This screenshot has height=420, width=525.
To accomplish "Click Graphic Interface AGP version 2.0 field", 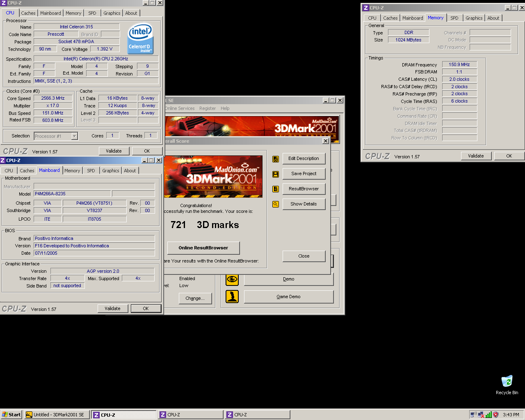I will pos(103,271).
